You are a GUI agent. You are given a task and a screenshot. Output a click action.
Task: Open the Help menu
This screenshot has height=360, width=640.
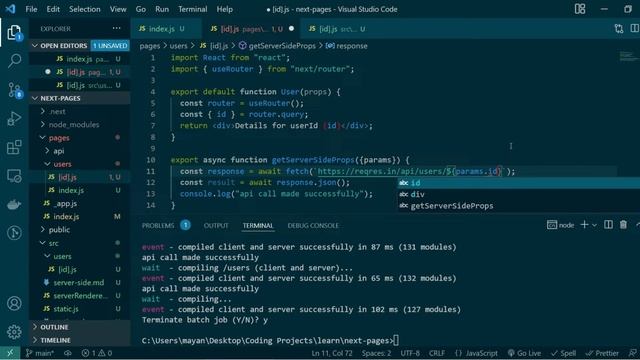tap(224, 9)
